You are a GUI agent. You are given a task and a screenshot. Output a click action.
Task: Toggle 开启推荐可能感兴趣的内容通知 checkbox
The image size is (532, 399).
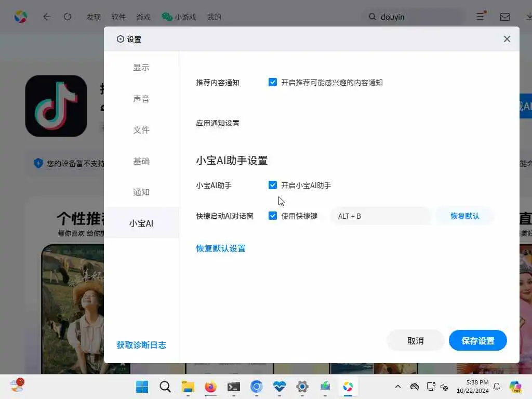[x=272, y=82]
